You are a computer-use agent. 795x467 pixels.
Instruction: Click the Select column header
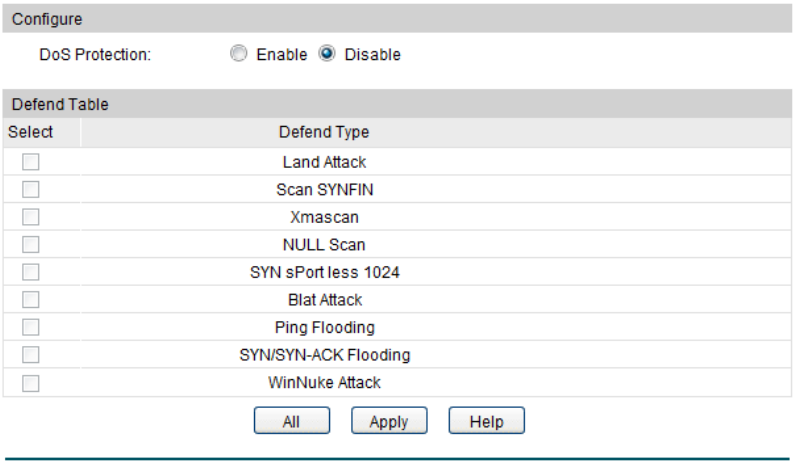(x=31, y=132)
